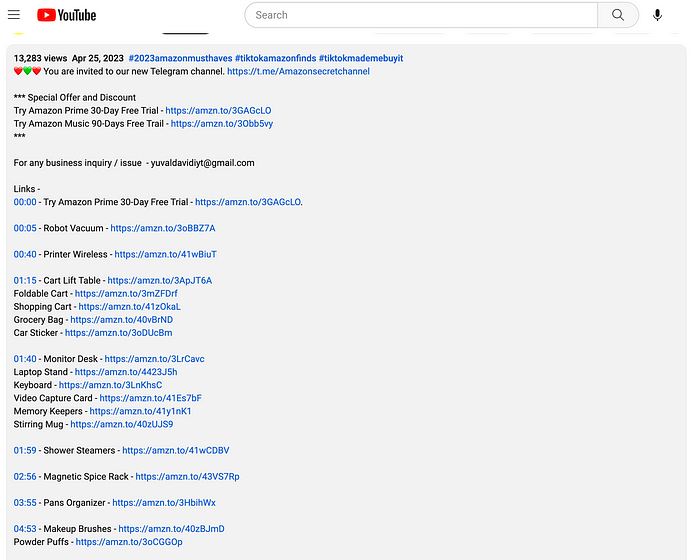Open the Printer Wireless Amazon link

(166, 255)
